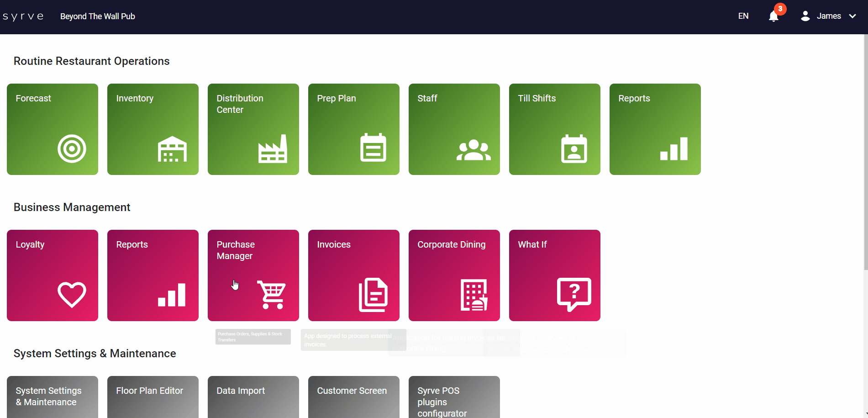Change language using the EN selector
The height and width of the screenshot is (418, 868).
click(x=743, y=16)
